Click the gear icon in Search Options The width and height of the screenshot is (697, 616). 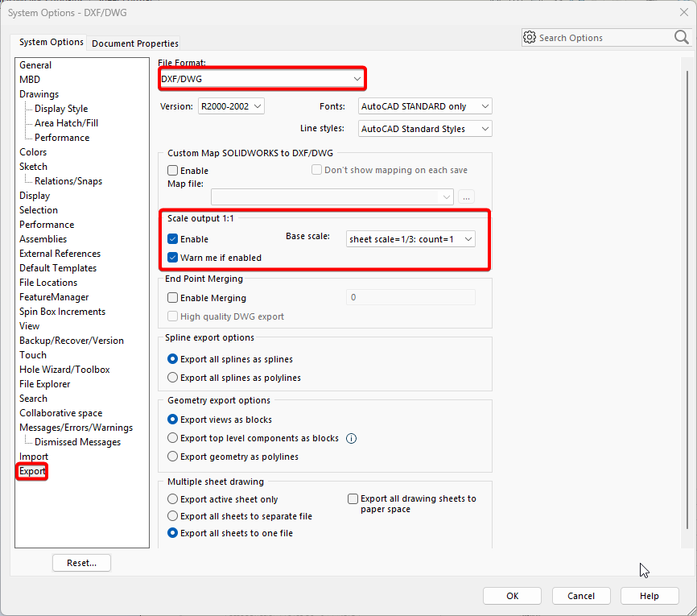[530, 37]
